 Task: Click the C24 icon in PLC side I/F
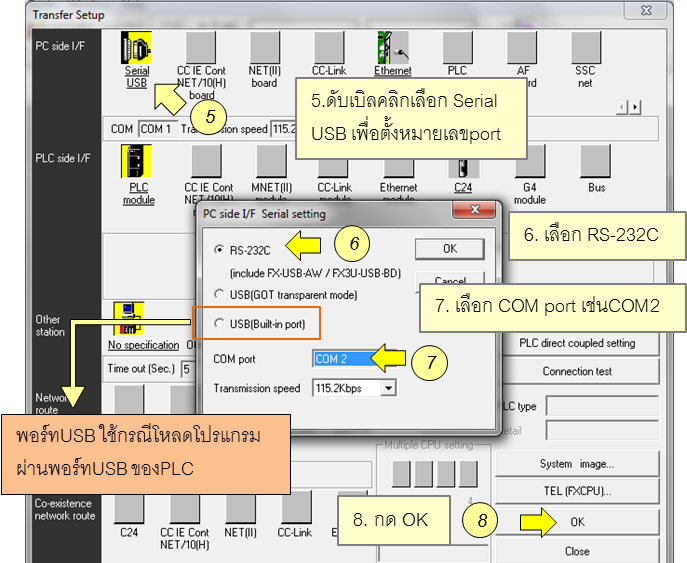click(464, 168)
